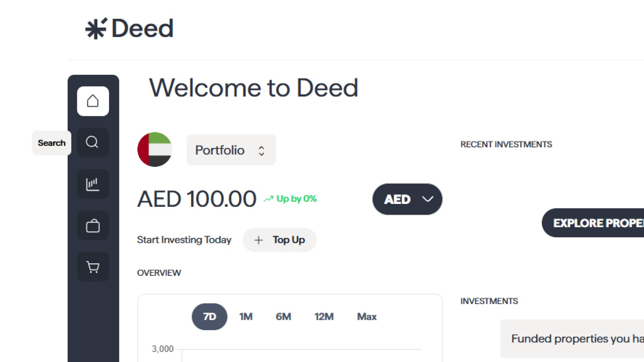Viewport: 644px width, 362px height.
Task: Switch to the 12M chart view
Action: coord(324,317)
